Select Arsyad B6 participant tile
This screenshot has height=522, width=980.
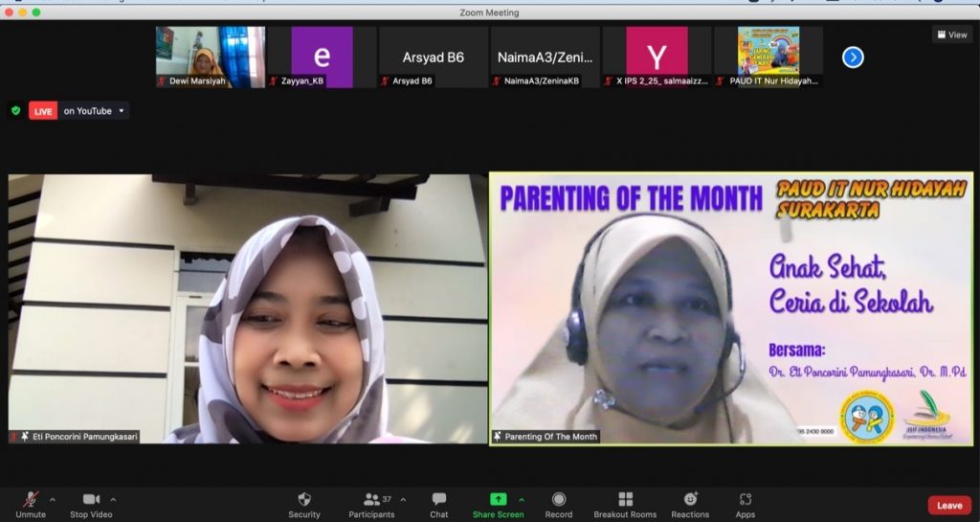tap(434, 57)
